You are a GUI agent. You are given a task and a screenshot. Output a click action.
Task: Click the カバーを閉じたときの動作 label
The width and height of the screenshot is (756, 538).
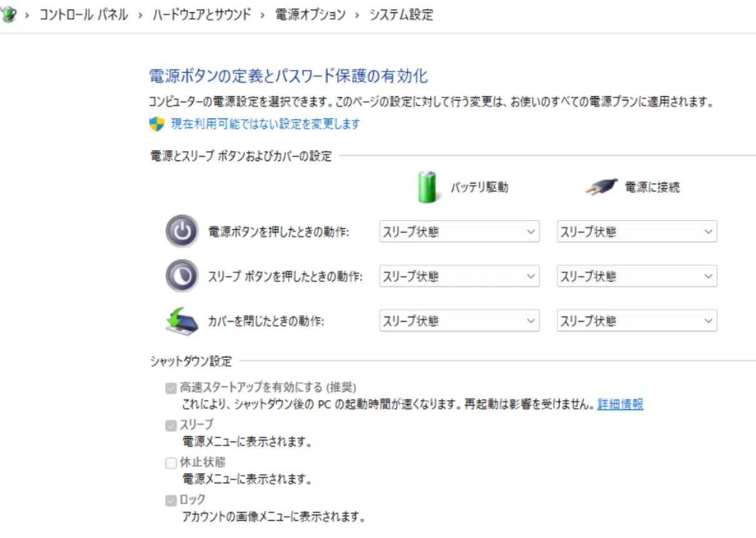pyautogui.click(x=267, y=321)
